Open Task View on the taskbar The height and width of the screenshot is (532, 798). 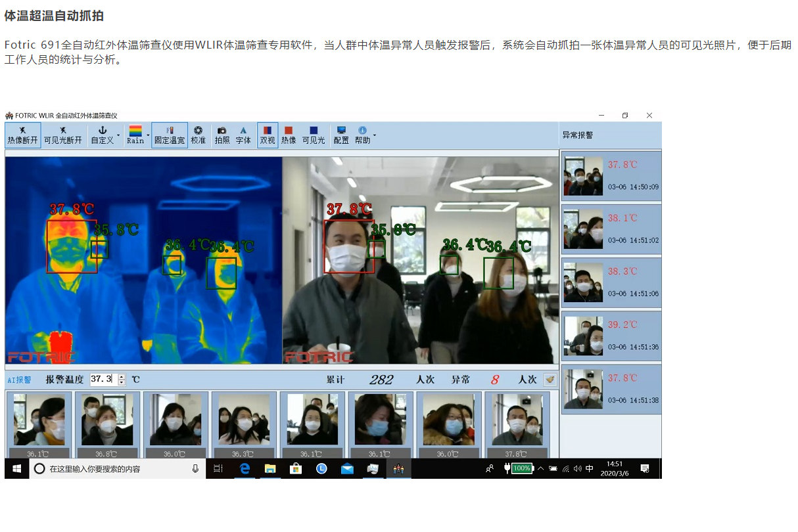[218, 468]
